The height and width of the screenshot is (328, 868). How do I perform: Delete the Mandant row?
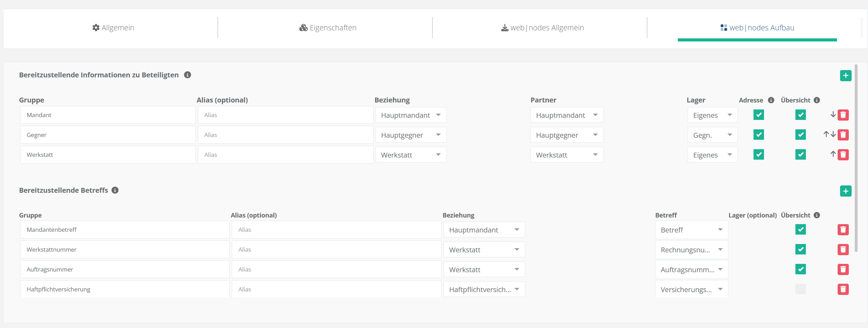click(843, 115)
